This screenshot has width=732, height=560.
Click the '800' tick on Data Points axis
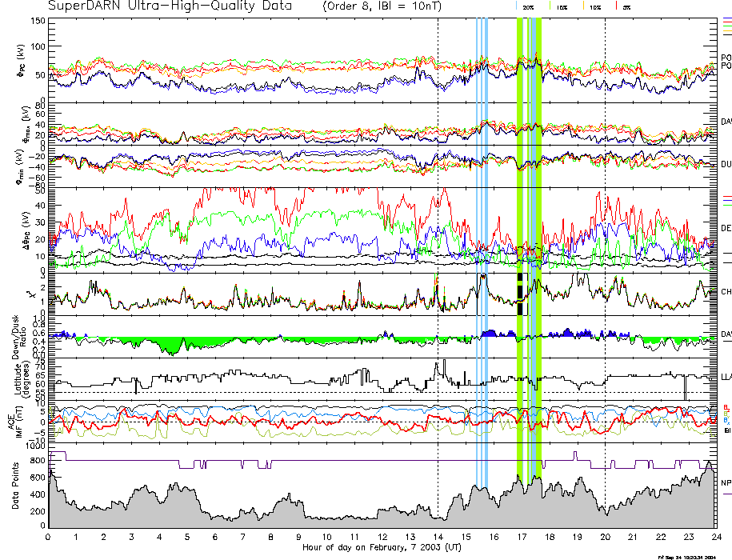tap(38, 461)
